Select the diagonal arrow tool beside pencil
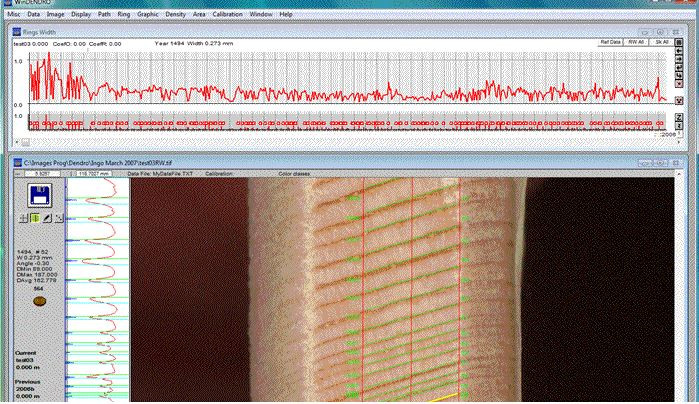Viewport: 699px width, 404px height. pyautogui.click(x=59, y=218)
